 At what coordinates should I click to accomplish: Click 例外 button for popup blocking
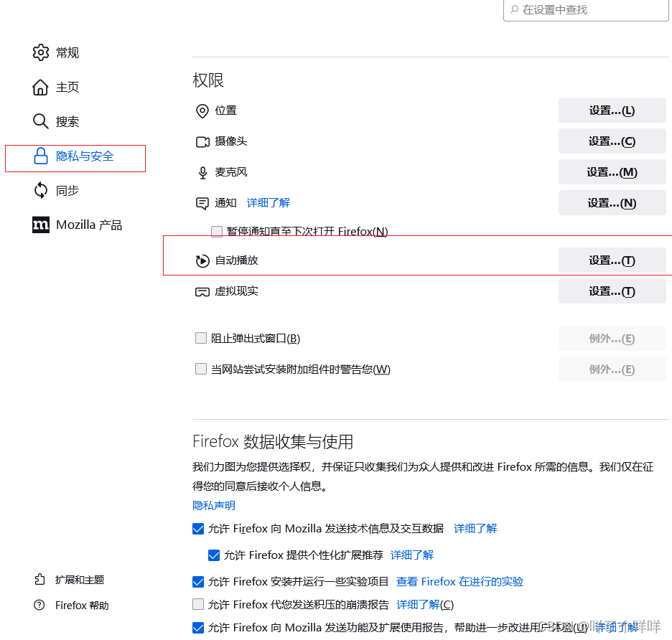pos(612,339)
